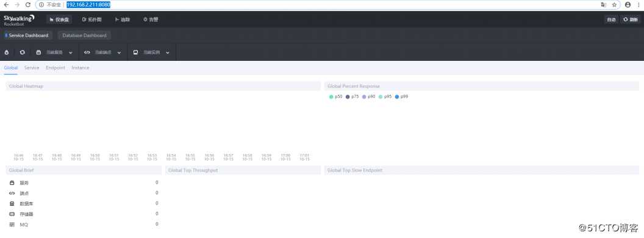This screenshot has height=238, width=644.
Task: Toggle the p50 legend series
Action: tap(335, 97)
